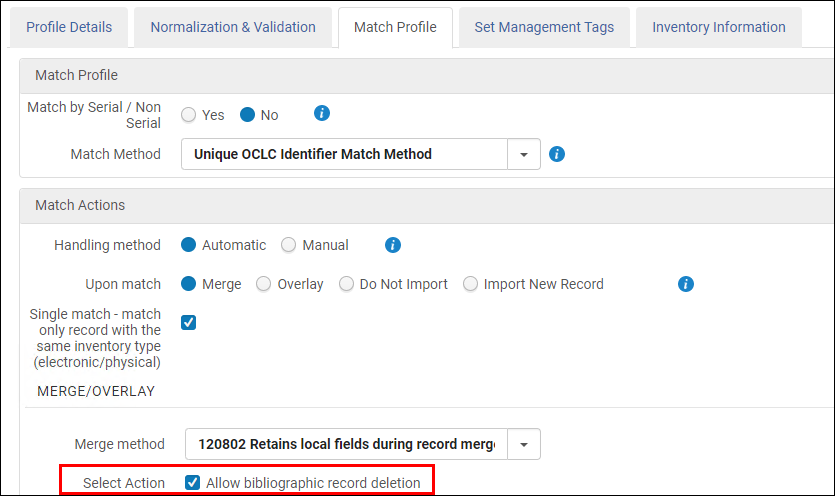This screenshot has height=496, width=835.
Task: Switch to Normalization & Validation tab
Action: pyautogui.click(x=233, y=27)
